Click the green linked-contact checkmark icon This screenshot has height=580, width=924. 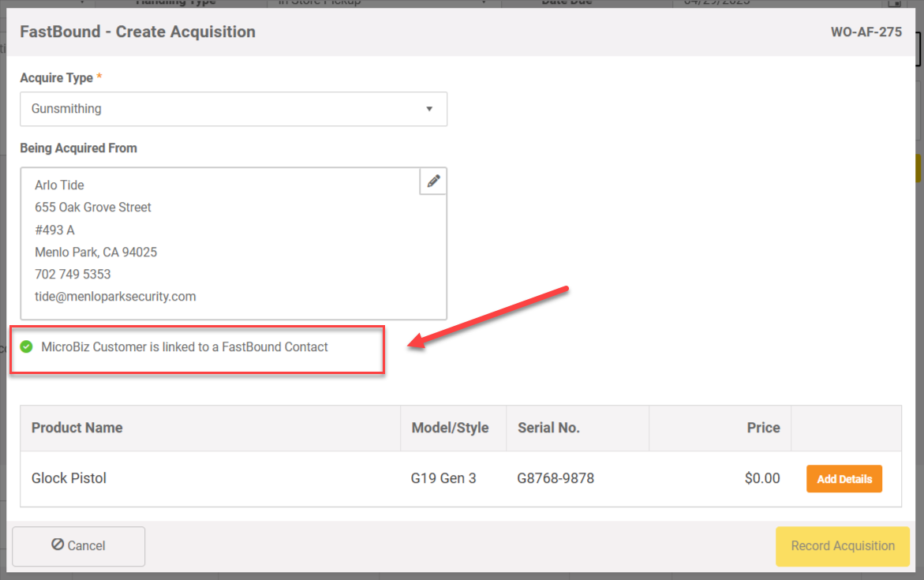click(x=27, y=346)
